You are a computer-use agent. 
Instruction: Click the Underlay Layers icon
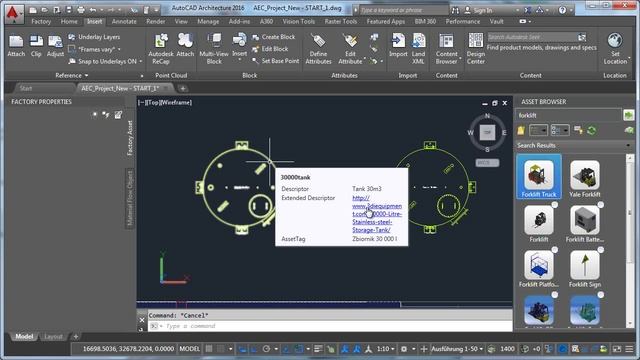[71, 37]
